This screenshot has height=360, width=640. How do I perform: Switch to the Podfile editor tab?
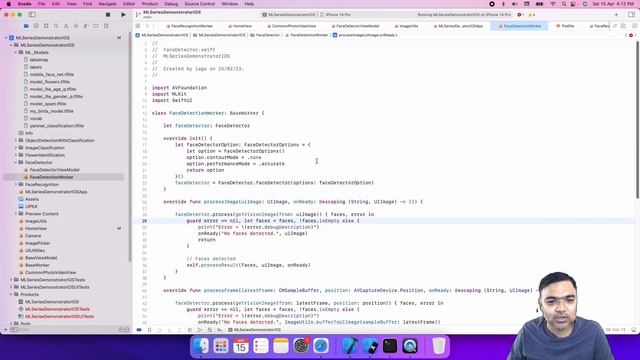[x=565, y=26]
